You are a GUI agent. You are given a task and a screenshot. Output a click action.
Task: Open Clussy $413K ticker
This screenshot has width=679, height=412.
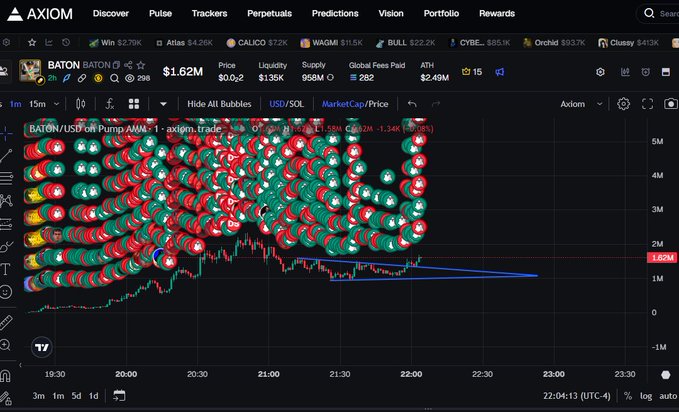[628, 42]
